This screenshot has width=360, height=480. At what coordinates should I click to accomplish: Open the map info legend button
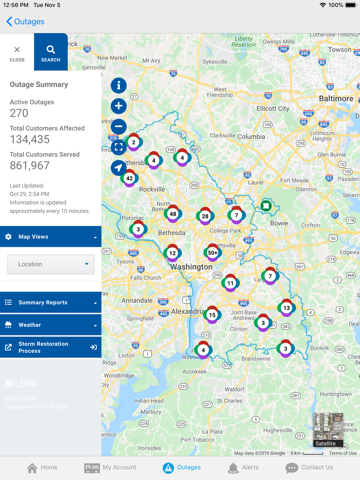click(x=119, y=85)
